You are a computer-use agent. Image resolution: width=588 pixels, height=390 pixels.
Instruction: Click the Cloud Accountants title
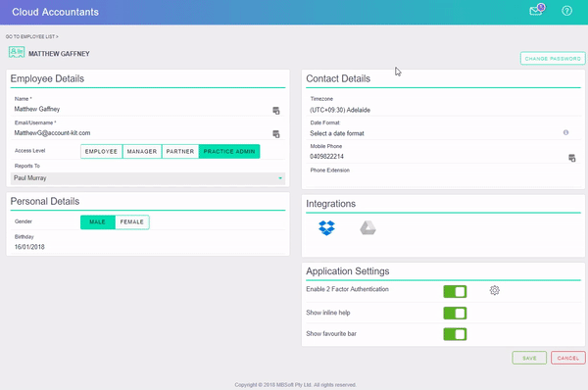55,12
